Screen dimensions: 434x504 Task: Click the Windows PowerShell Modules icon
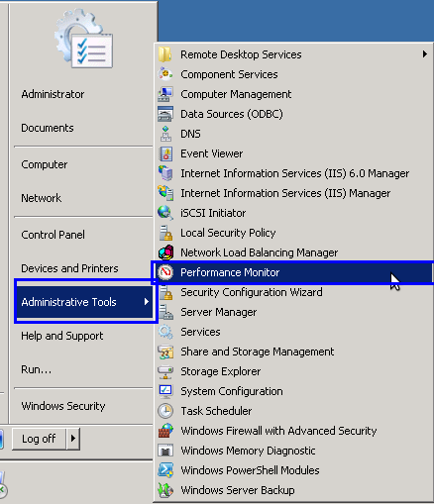(165, 470)
